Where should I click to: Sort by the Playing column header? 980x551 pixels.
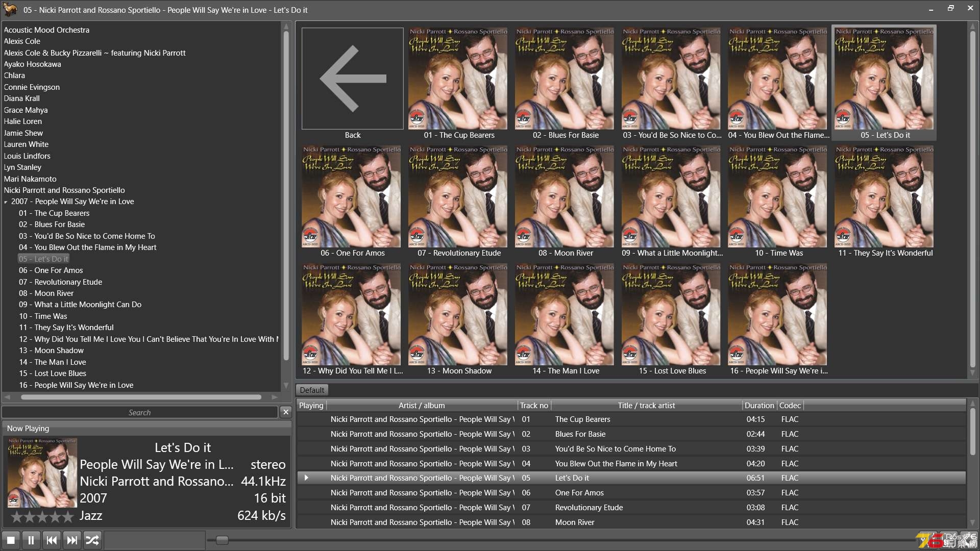pos(311,406)
